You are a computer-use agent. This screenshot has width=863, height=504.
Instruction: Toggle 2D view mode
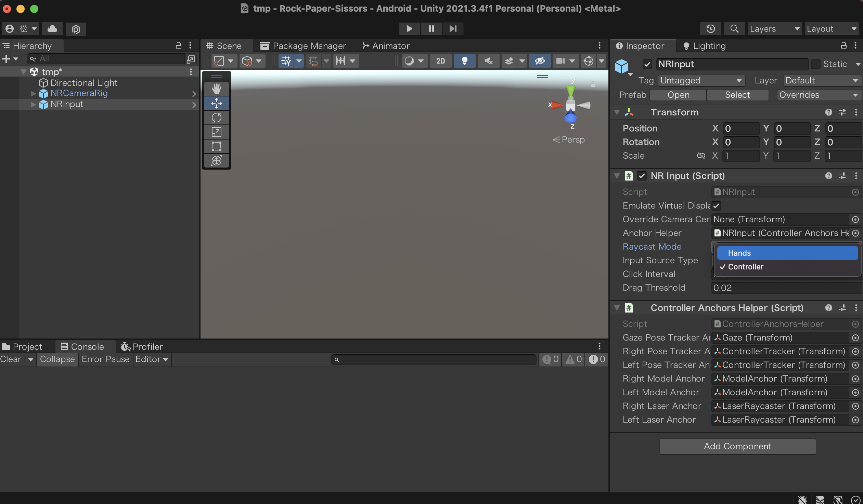coord(440,61)
